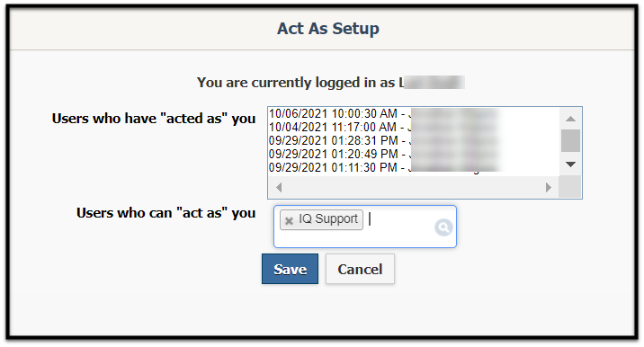Click the Act As Setup title
The height and width of the screenshot is (347, 644).
[x=328, y=29]
